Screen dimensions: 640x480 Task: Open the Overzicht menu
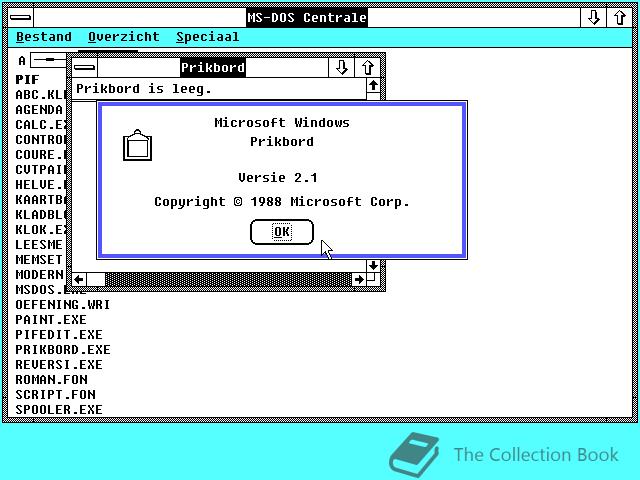point(124,37)
